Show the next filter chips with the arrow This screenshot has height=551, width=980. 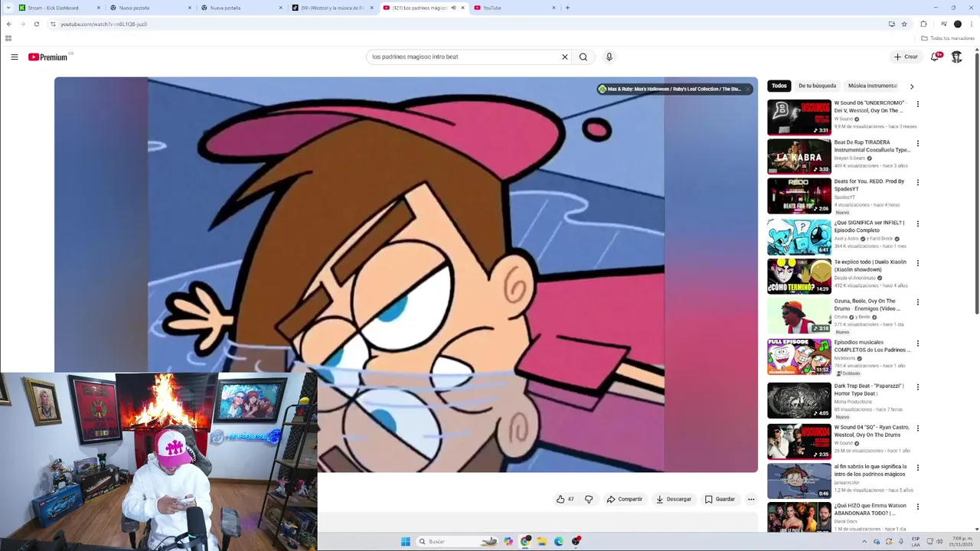(911, 86)
